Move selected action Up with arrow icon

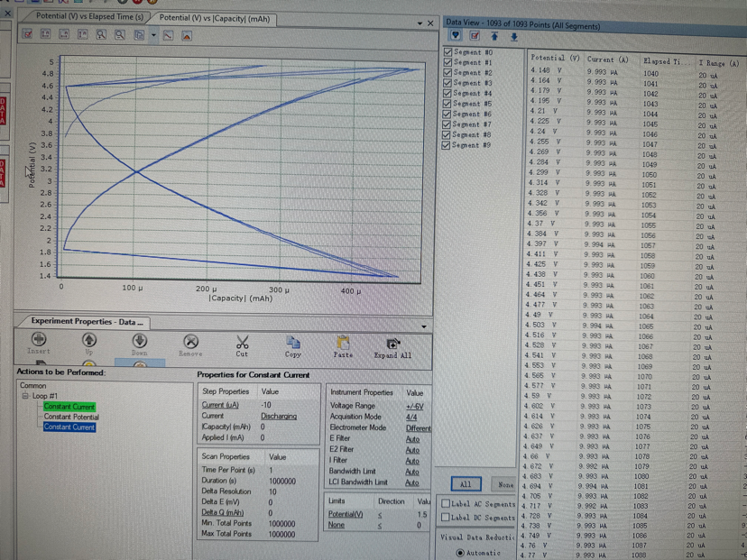tap(88, 340)
